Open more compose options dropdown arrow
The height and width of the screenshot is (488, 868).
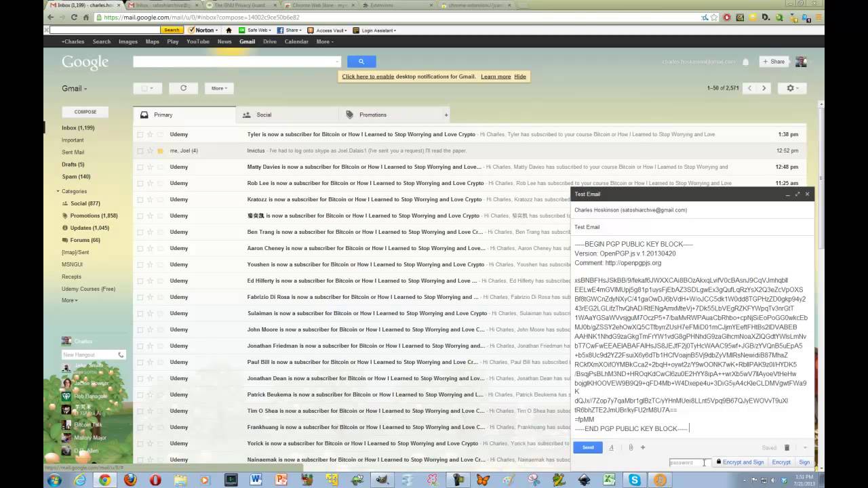pos(805,447)
